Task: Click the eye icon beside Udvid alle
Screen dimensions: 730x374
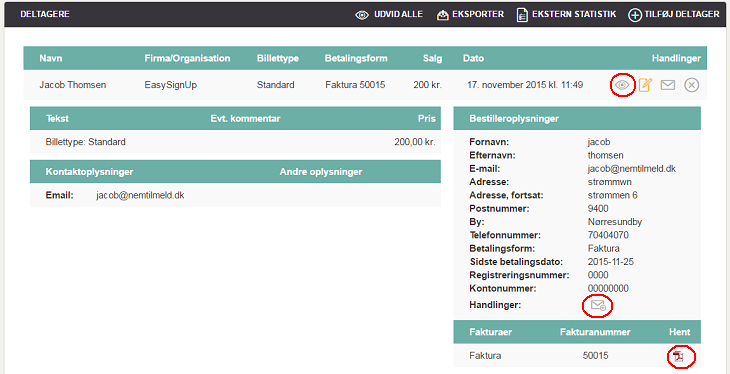Action: [362, 15]
